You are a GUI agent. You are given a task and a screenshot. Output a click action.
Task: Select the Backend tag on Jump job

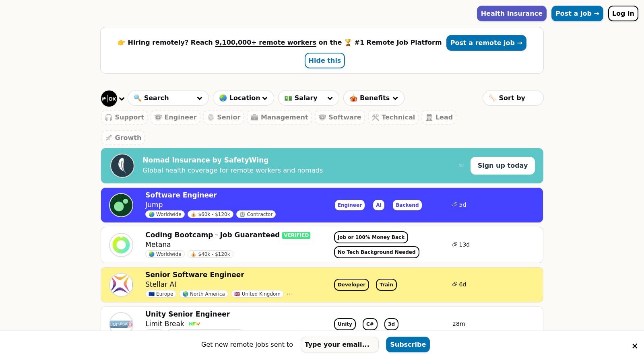pyautogui.click(x=407, y=205)
